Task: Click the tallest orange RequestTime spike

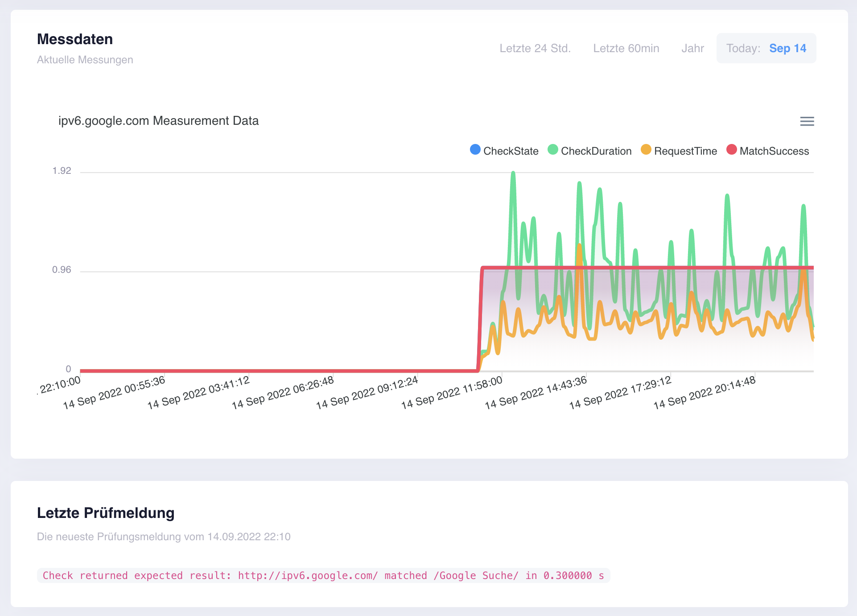Action: 579,246
